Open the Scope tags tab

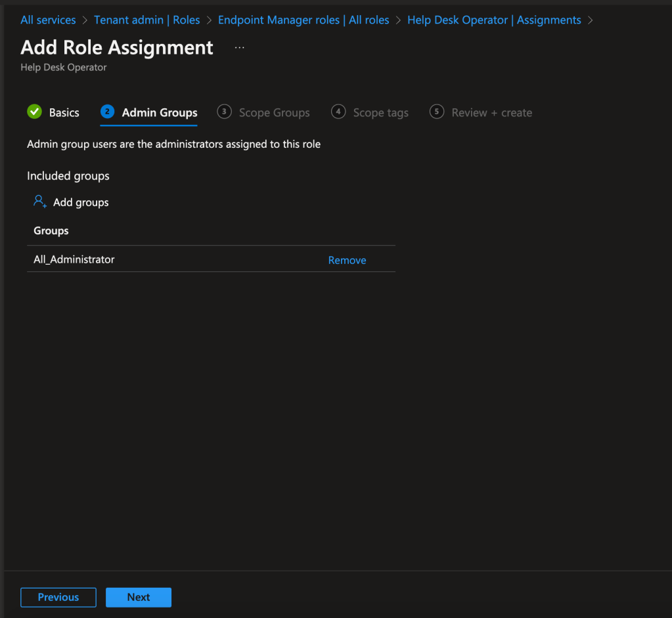[x=380, y=113]
